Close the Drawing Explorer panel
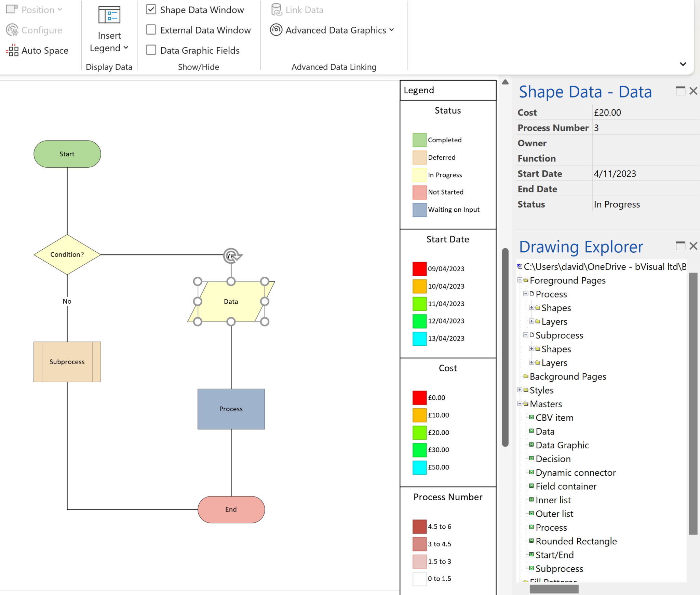Viewport: 700px width, 595px height. pyautogui.click(x=694, y=246)
